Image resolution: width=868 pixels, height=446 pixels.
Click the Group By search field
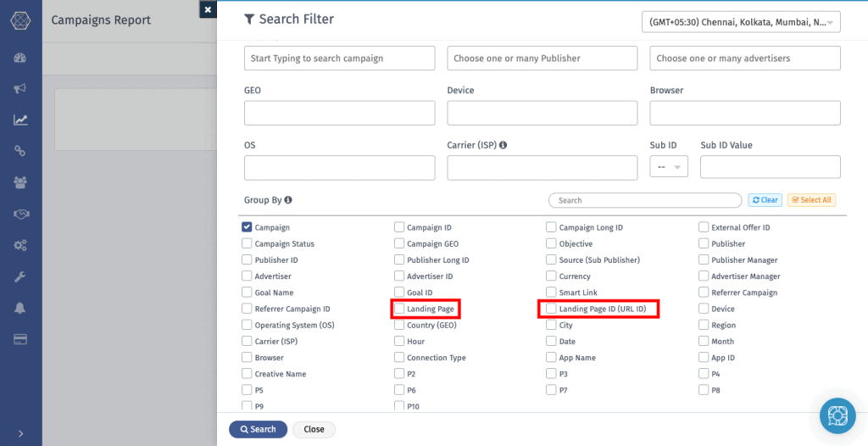[x=645, y=200]
